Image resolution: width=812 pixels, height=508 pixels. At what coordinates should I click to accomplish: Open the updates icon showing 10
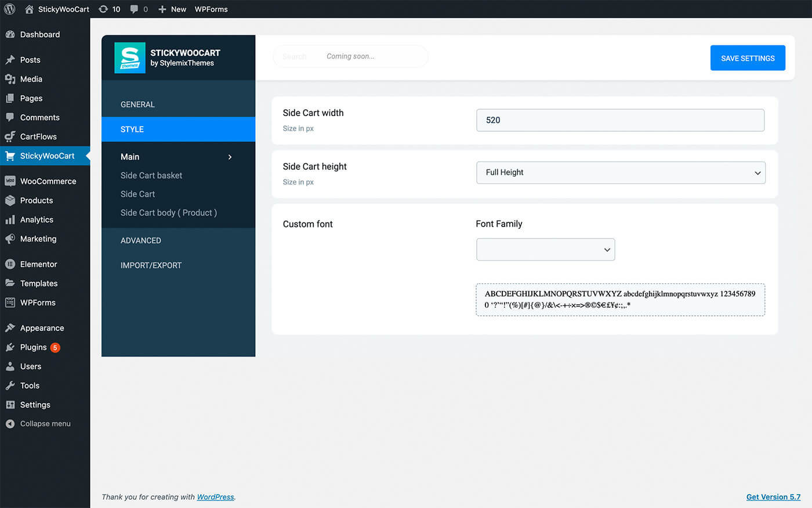click(103, 9)
